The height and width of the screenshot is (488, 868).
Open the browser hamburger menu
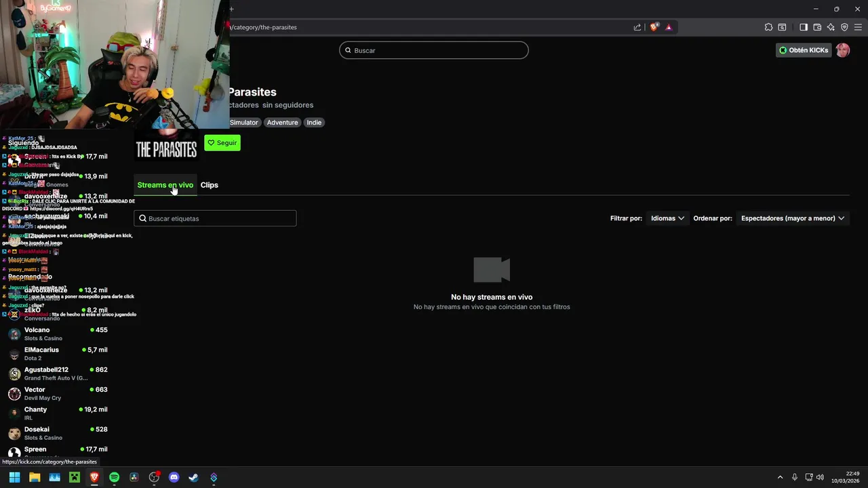point(858,27)
